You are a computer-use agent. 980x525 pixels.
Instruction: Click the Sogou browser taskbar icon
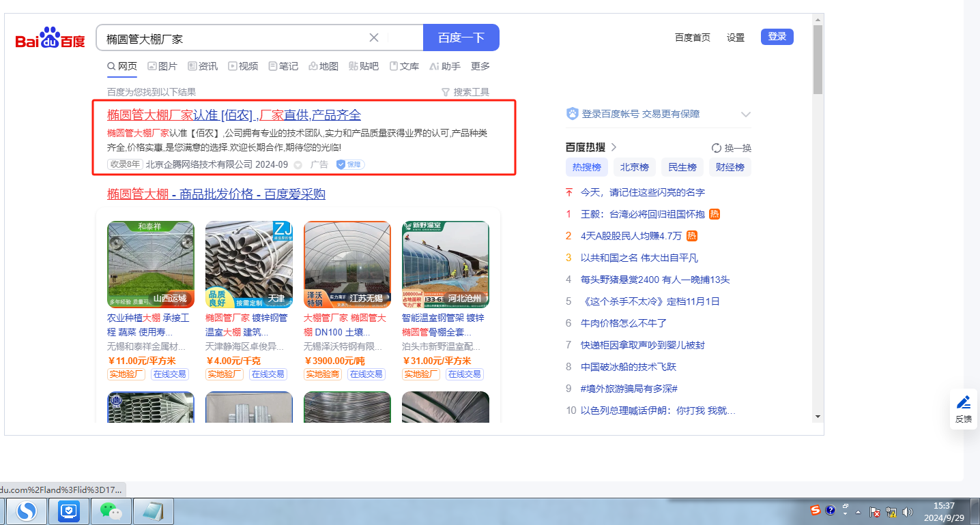click(x=27, y=510)
